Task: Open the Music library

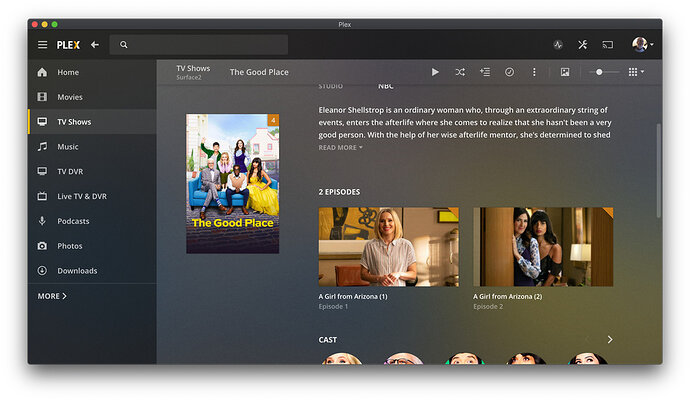Action: (x=92, y=147)
